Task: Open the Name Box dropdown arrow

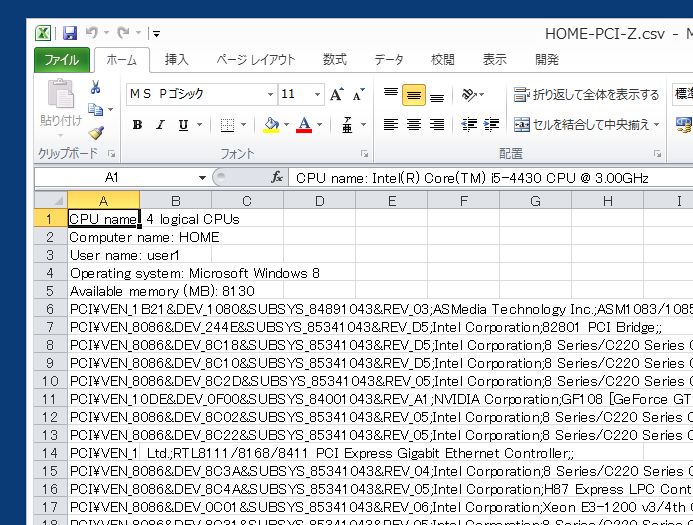Action: (202, 178)
